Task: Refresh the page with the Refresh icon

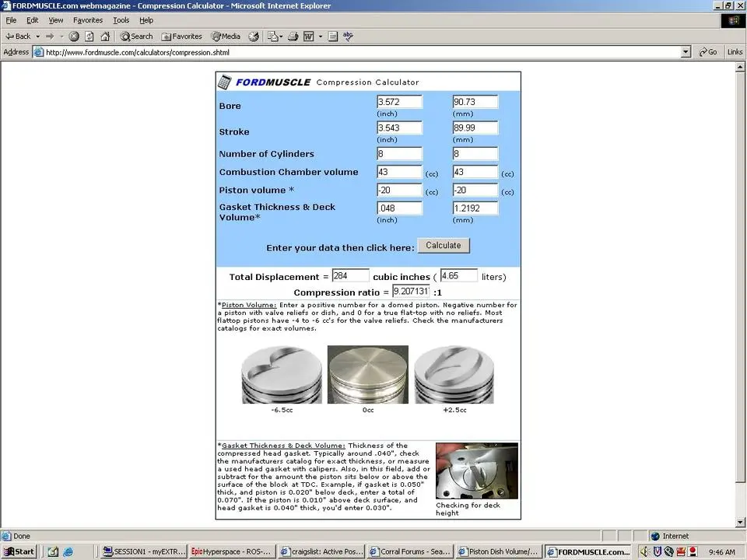Action: (89, 37)
